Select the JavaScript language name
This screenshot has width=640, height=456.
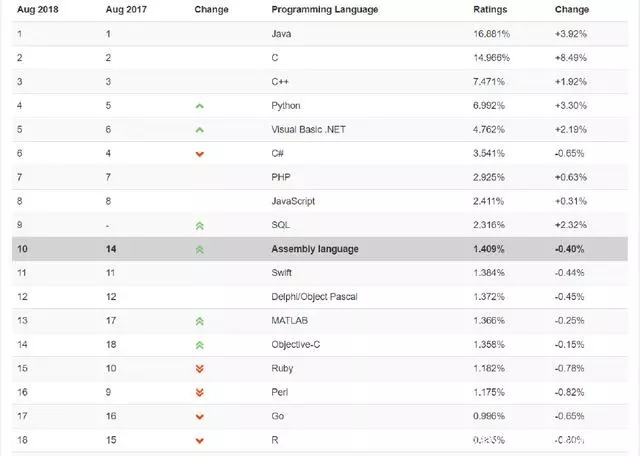point(293,201)
